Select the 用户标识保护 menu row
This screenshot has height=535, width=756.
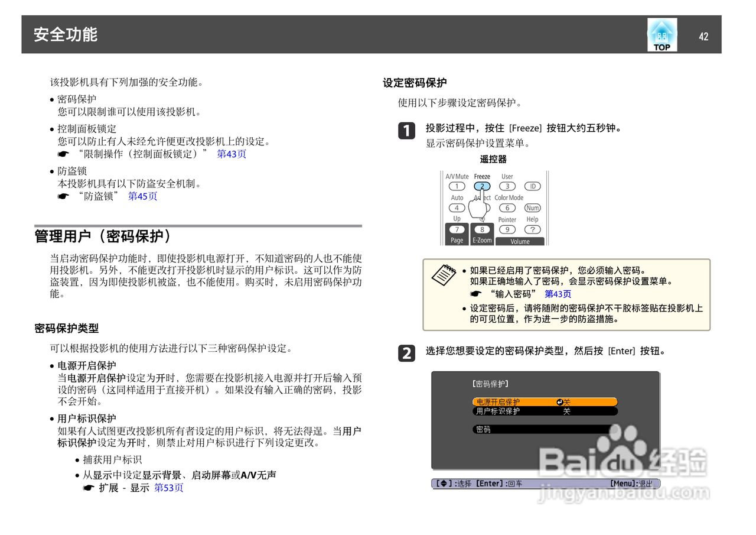coord(545,411)
